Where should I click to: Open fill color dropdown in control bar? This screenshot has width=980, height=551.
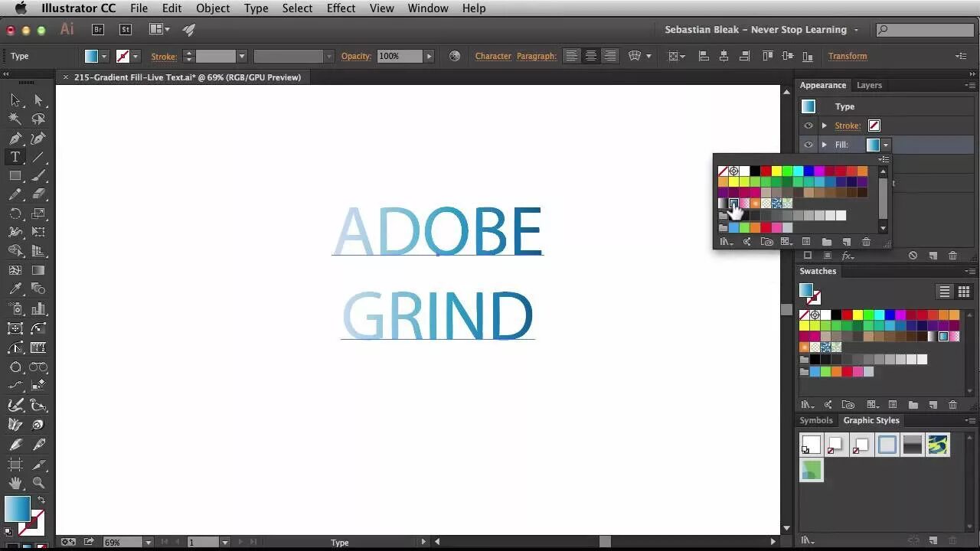104,56
